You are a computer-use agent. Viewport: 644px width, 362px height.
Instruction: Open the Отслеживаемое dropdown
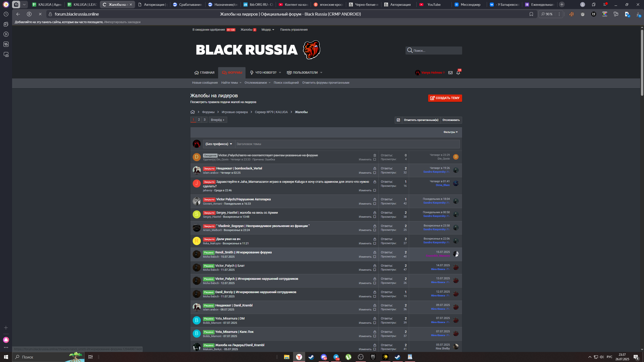point(257,83)
